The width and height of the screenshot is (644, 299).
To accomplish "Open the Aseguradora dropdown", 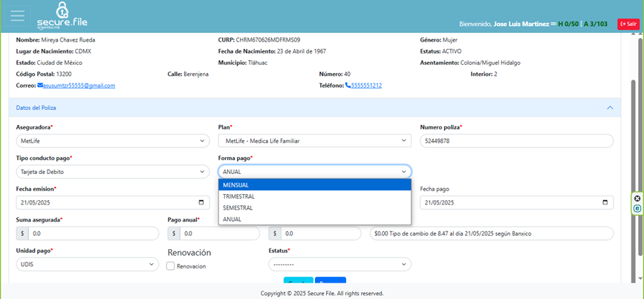I will [113, 141].
